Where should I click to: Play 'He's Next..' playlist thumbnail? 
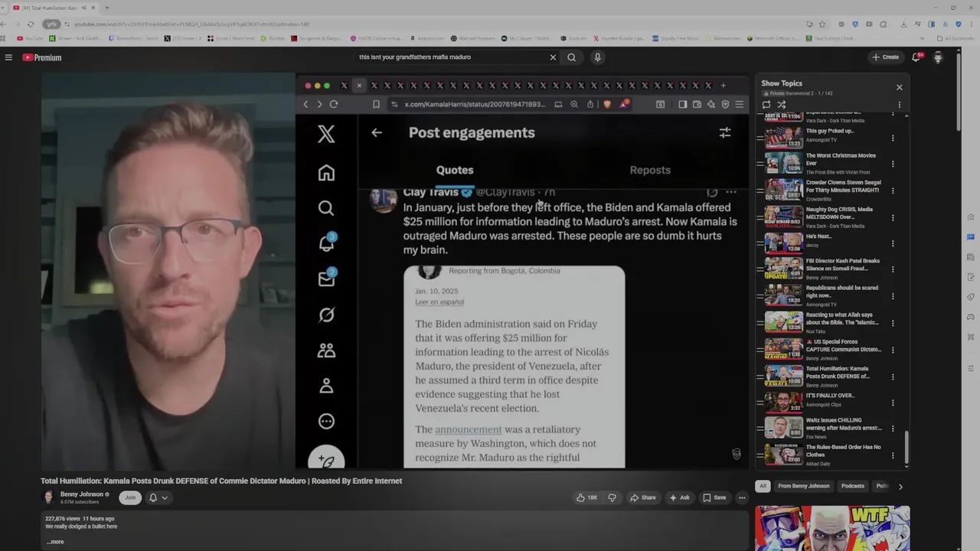(784, 242)
